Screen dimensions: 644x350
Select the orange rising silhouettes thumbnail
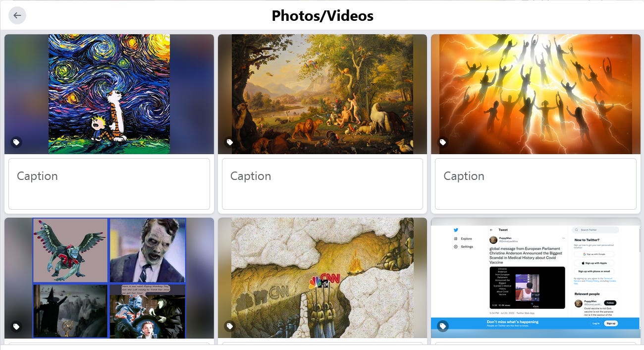(x=536, y=94)
